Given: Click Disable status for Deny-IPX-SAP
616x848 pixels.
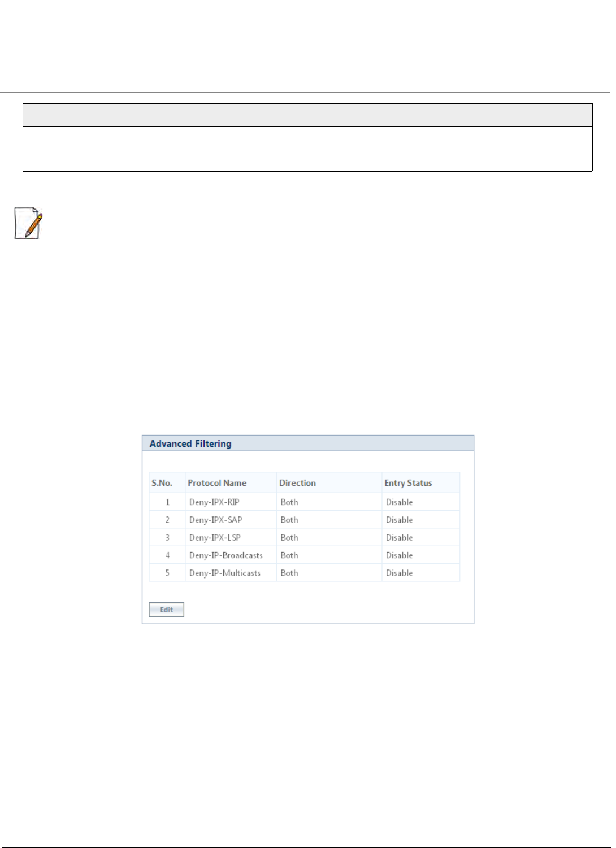Looking at the screenshot, I should pyautogui.click(x=400, y=520).
